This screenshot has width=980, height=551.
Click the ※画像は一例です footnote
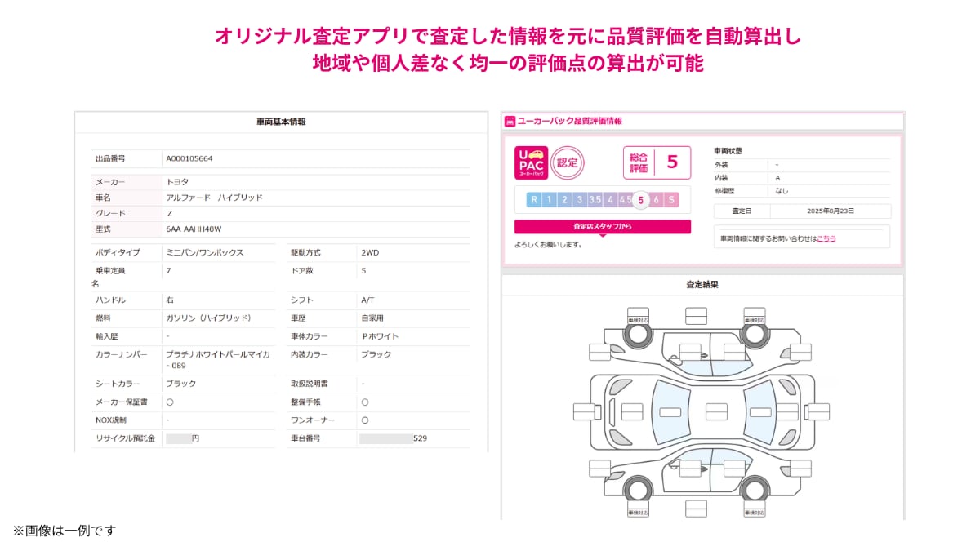pyautogui.click(x=64, y=530)
